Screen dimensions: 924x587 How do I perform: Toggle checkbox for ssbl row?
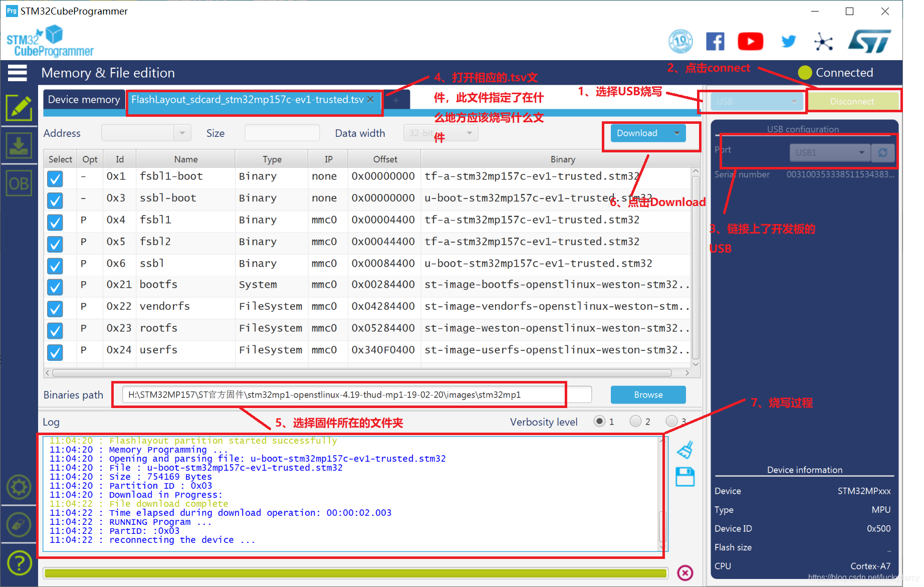[x=55, y=266]
